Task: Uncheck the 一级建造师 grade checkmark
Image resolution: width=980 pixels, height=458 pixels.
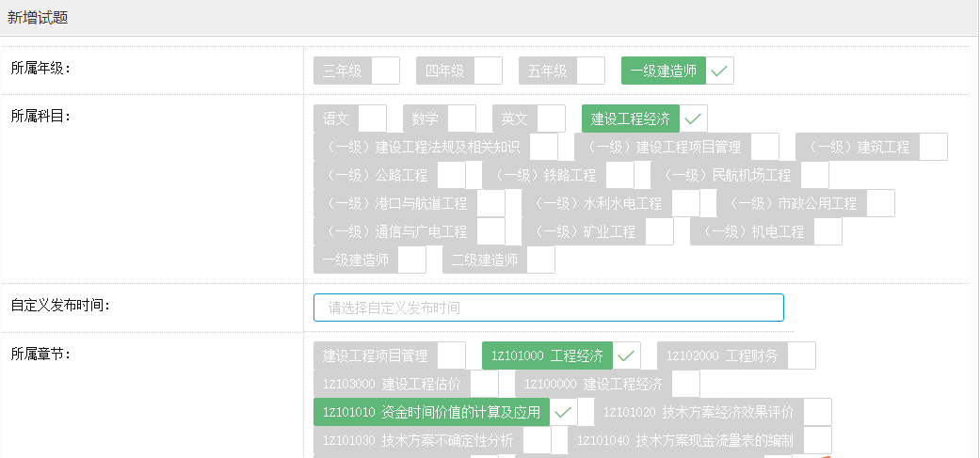Action: 719,71
